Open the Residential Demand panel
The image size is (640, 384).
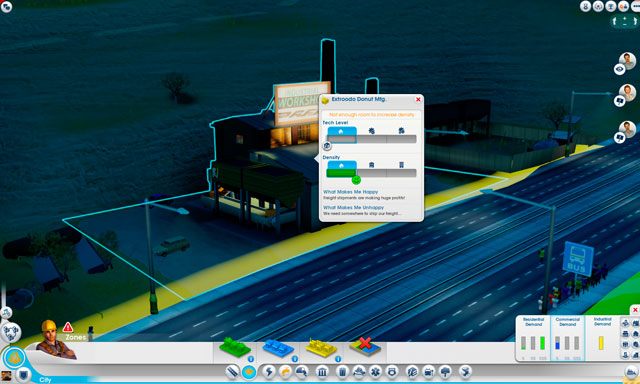[533, 338]
